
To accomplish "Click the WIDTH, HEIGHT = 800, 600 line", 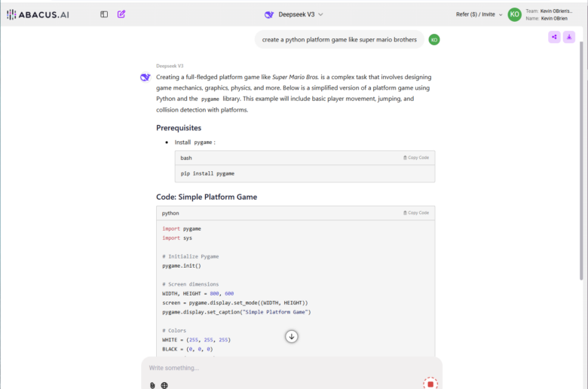I will [198, 294].
